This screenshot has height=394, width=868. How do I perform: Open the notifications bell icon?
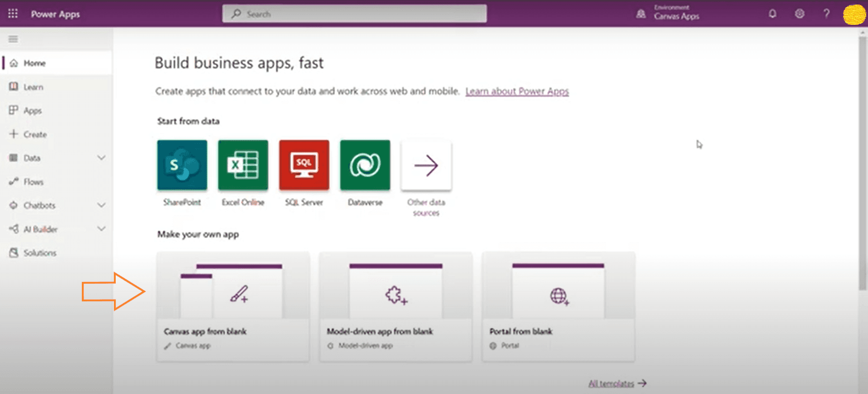[772, 14]
